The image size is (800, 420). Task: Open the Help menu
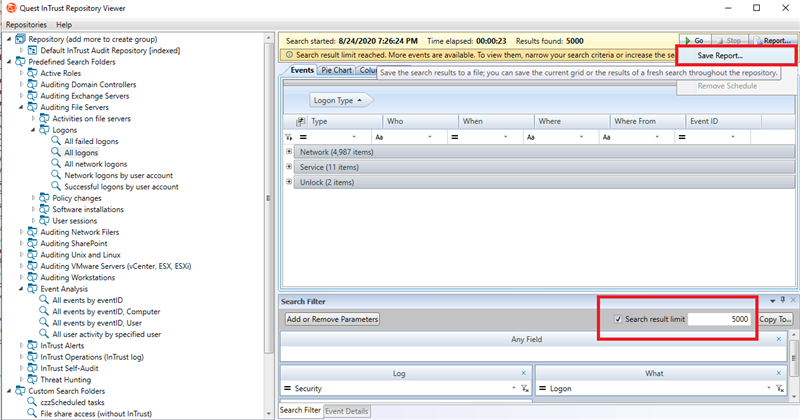click(64, 24)
